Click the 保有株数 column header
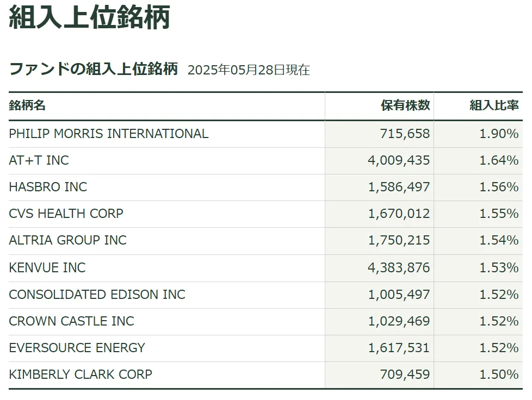 [x=405, y=105]
